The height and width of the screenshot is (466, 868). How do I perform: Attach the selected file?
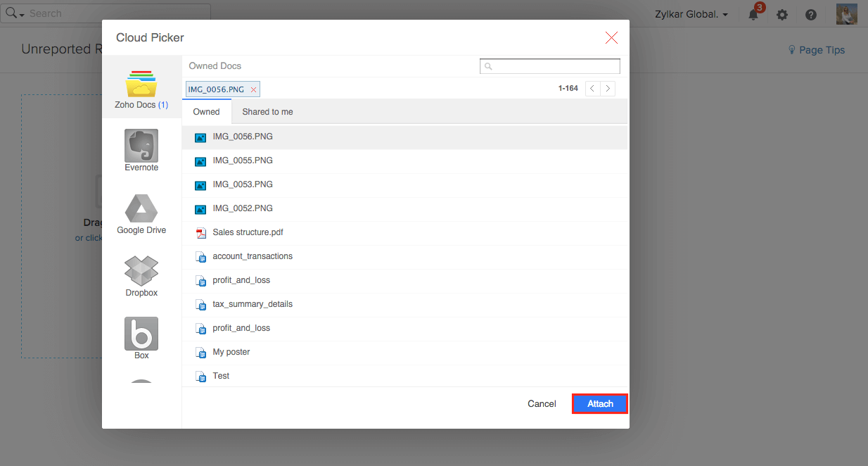[599, 403]
